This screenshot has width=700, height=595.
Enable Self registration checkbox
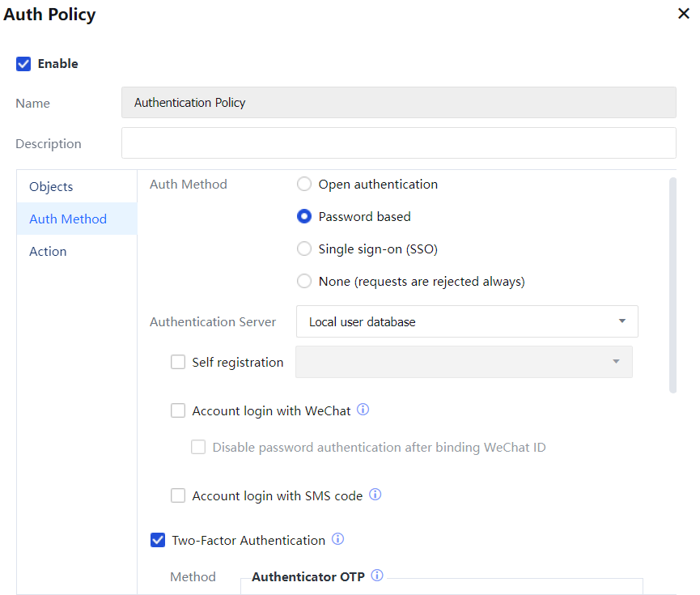(x=178, y=363)
